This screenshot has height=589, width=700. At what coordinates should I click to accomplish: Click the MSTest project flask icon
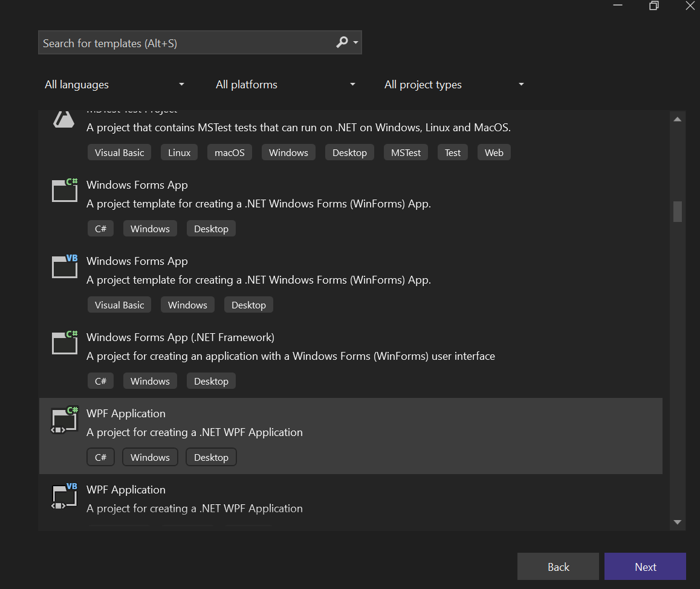(64, 119)
